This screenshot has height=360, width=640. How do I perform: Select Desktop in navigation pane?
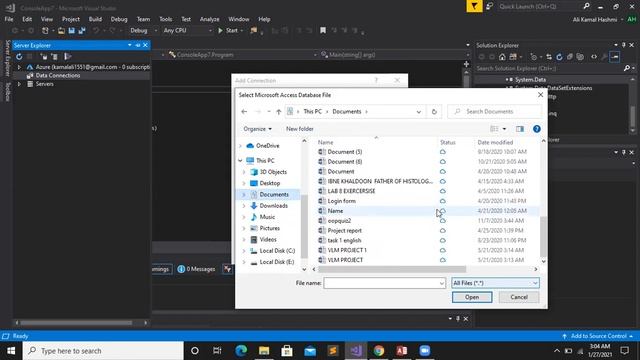270,183
